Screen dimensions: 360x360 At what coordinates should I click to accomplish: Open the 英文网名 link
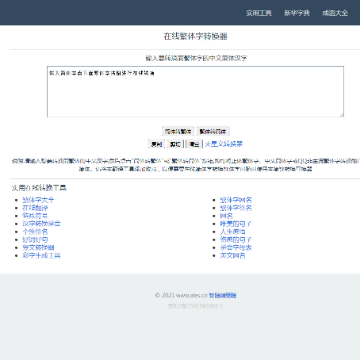pos(233,256)
